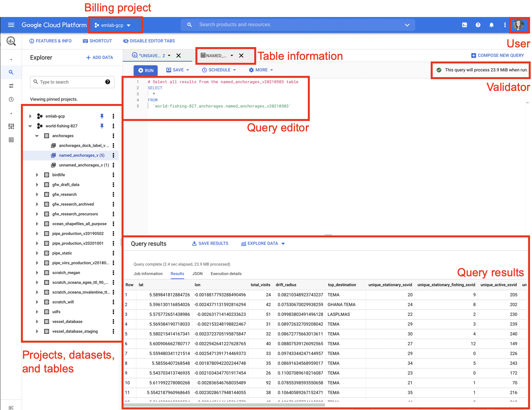
Task: Open Data transfers icon in sidebar
Action: [11, 86]
